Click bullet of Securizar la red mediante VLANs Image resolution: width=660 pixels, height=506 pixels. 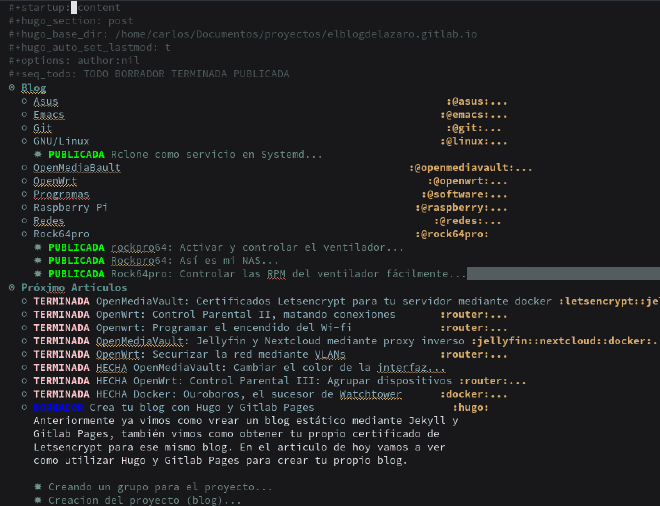coord(24,354)
